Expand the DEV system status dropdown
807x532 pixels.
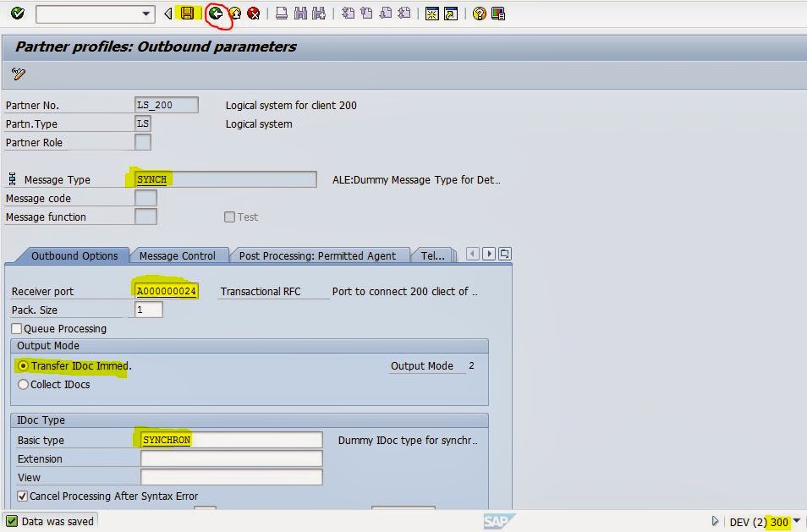point(797,521)
